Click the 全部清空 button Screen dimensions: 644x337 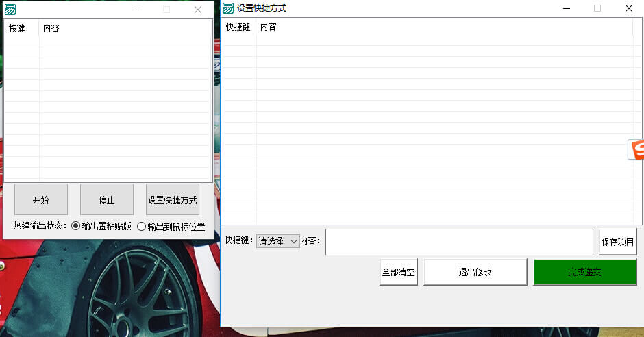point(399,272)
